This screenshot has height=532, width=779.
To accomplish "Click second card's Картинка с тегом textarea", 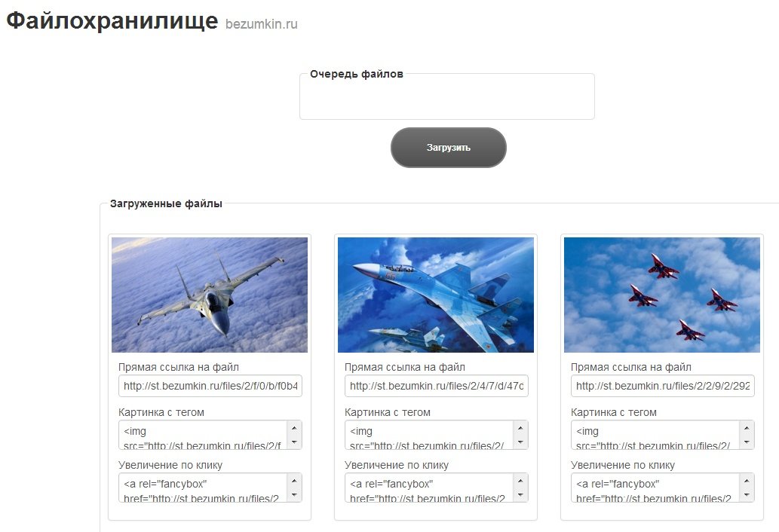I will [429, 435].
